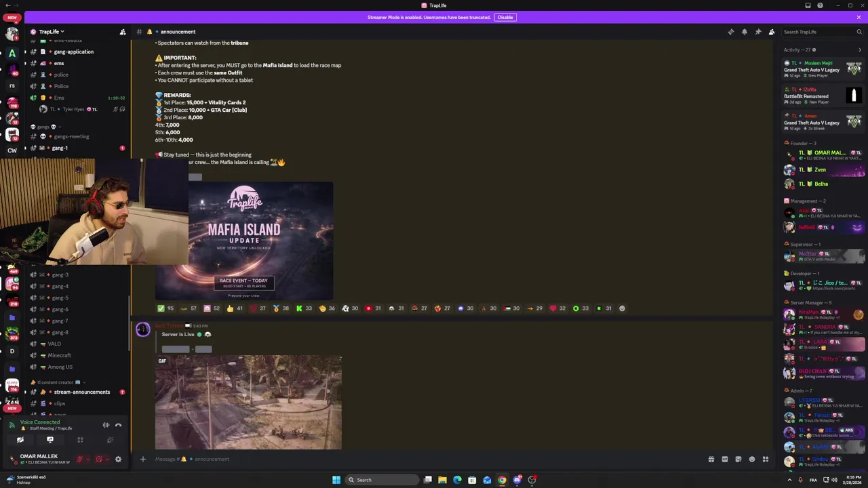Viewport: 868px width, 488px height.
Task: Click the red heart reaction 32
Action: coord(557,308)
